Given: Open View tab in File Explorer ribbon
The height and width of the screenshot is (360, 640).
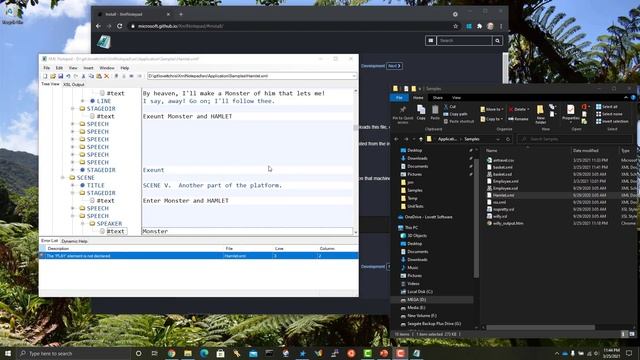Looking at the screenshot, I should [456, 98].
